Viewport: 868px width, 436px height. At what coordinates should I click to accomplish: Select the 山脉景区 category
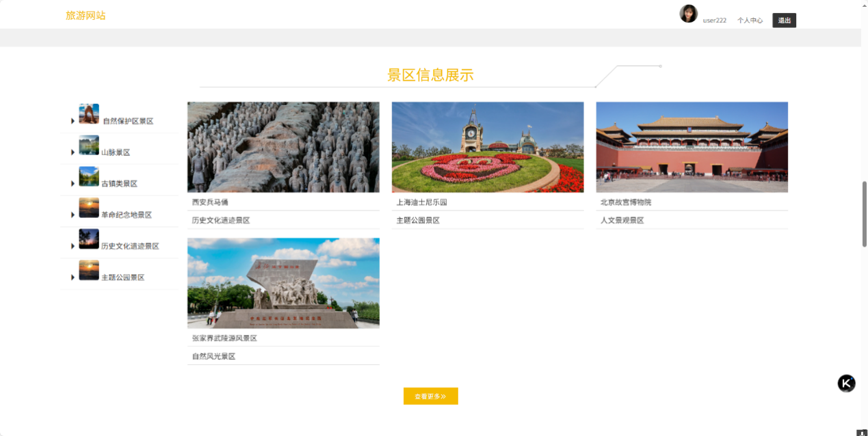pyautogui.click(x=116, y=152)
